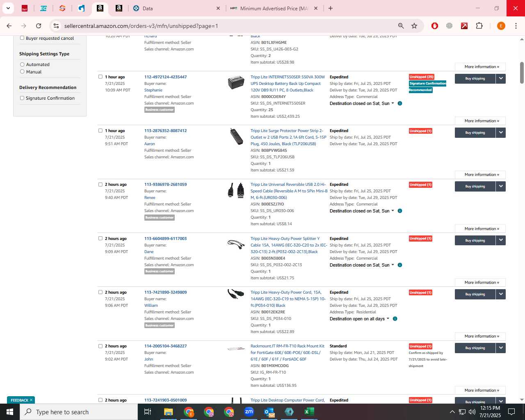
Task: Open Buy shipping dropdown arrow for Dane's order
Action: pyautogui.click(x=501, y=240)
